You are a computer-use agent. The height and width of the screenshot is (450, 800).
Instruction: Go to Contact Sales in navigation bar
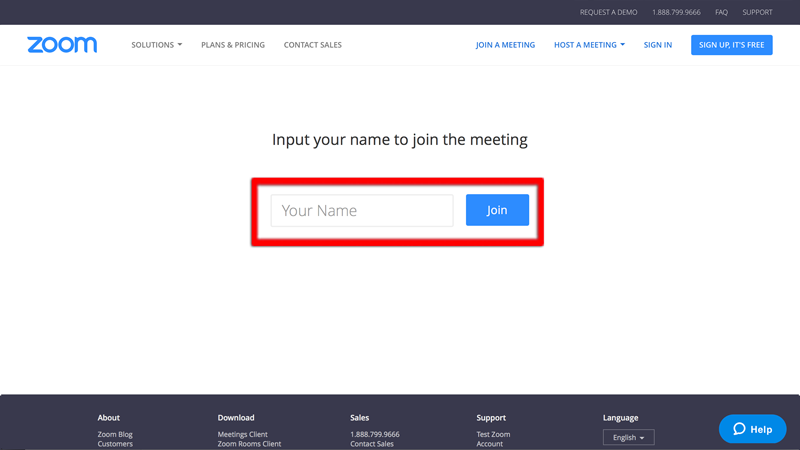point(313,45)
